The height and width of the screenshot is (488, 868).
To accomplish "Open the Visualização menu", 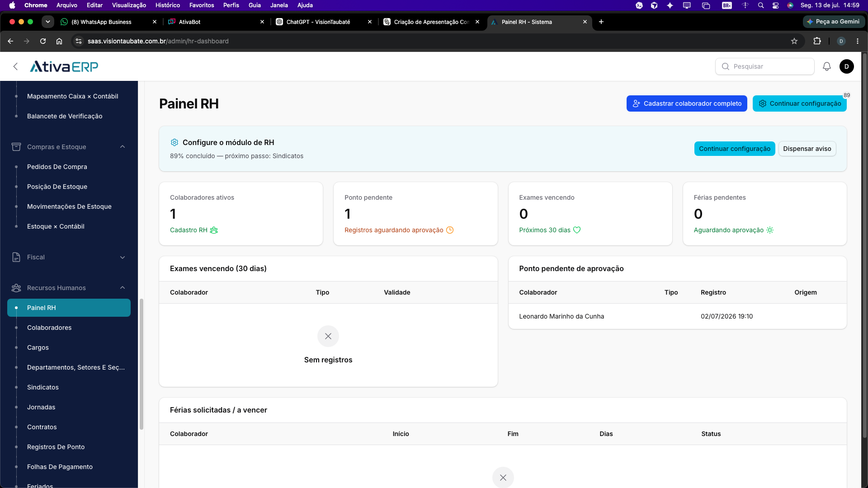I will [129, 5].
